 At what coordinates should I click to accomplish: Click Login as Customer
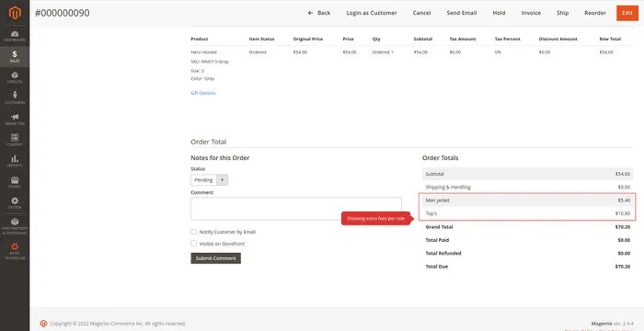click(372, 13)
